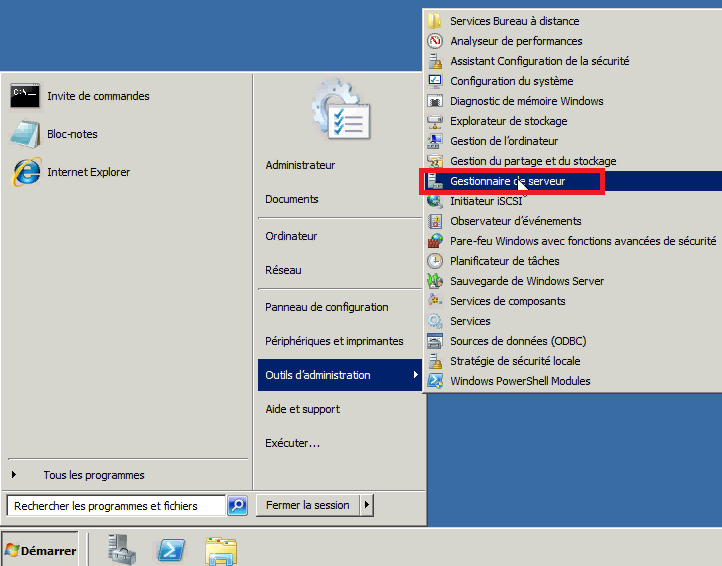
Task: Click Windows PowerShell Modules icon
Action: [435, 381]
